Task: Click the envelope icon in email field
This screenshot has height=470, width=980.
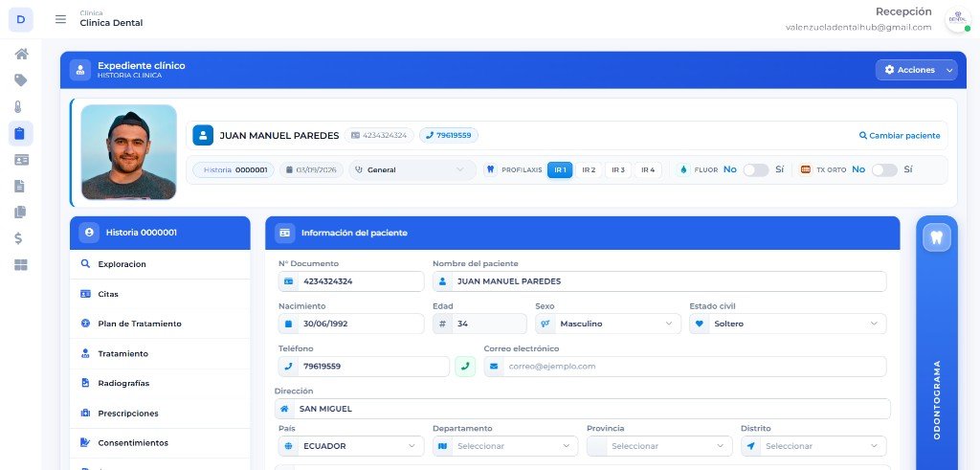Action: tap(494, 367)
